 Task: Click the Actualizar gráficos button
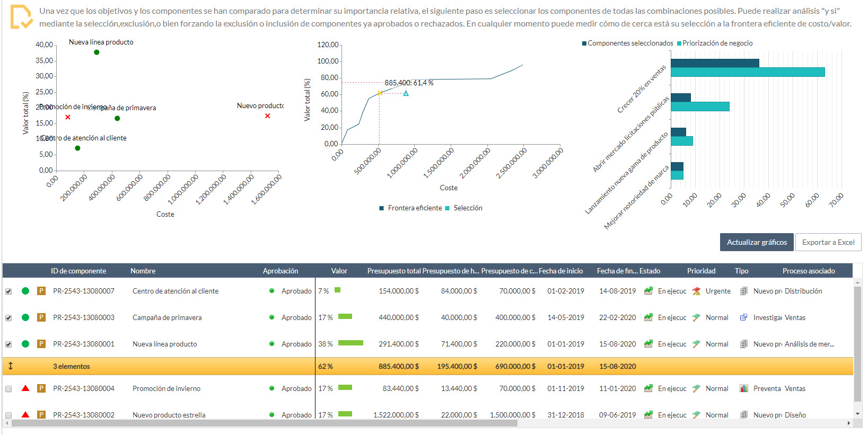(x=757, y=242)
